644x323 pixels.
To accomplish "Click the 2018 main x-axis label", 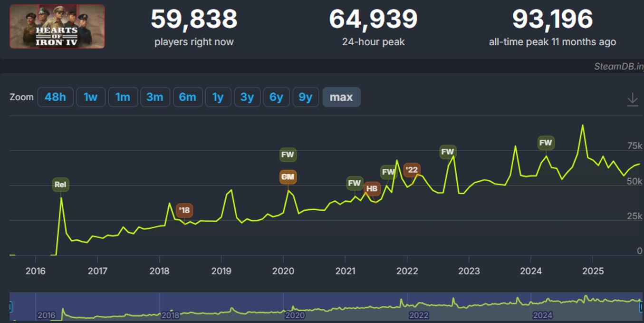I will click(x=159, y=271).
